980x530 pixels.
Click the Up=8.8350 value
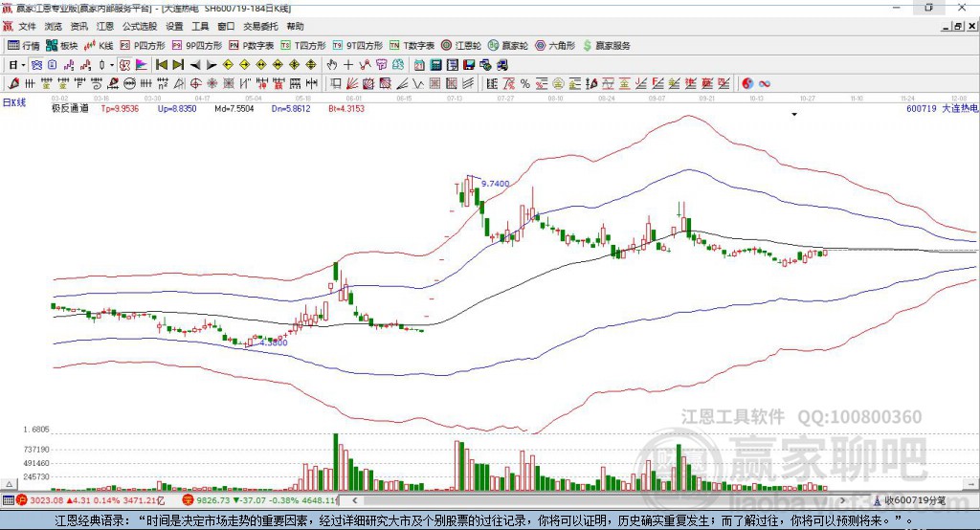tap(177, 108)
